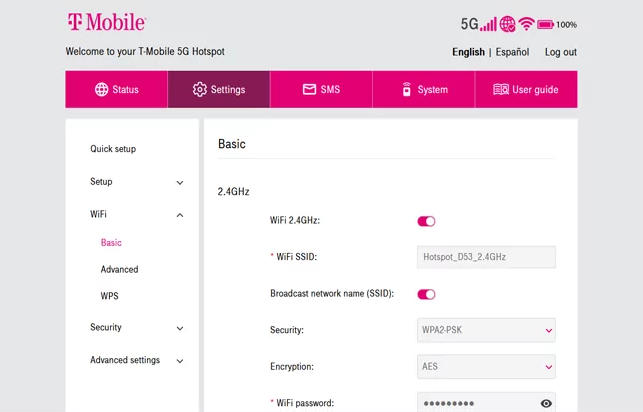Switch language to English
The height and width of the screenshot is (412, 643).
point(468,52)
